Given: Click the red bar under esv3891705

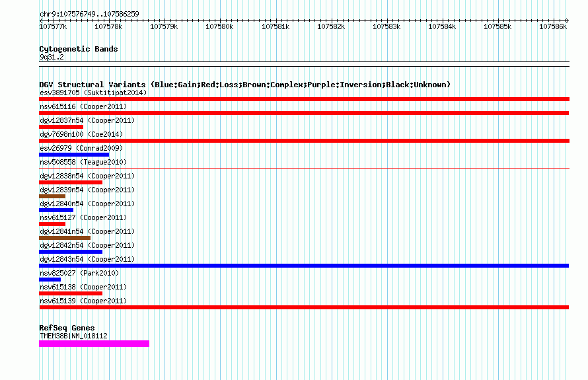Looking at the screenshot, I should coord(304,99).
